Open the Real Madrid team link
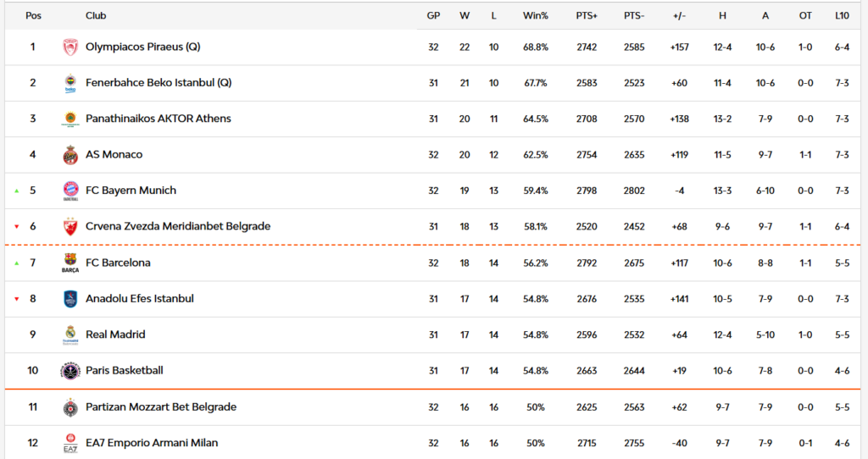 pos(115,335)
